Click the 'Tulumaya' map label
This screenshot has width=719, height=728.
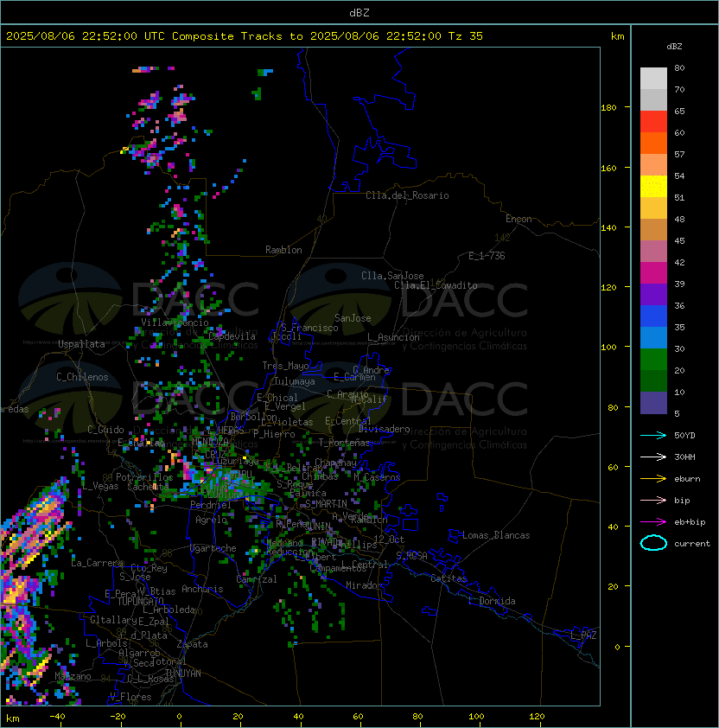[295, 381]
